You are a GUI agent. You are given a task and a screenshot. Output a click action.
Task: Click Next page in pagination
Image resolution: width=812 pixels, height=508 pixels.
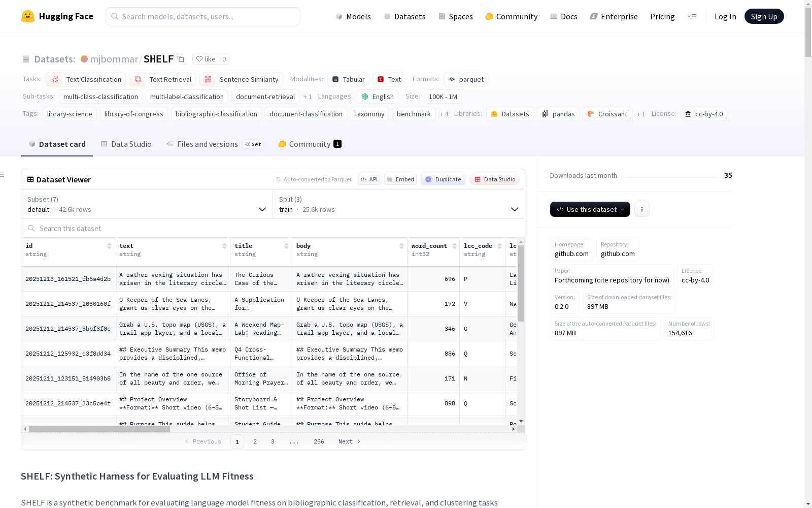click(x=349, y=441)
